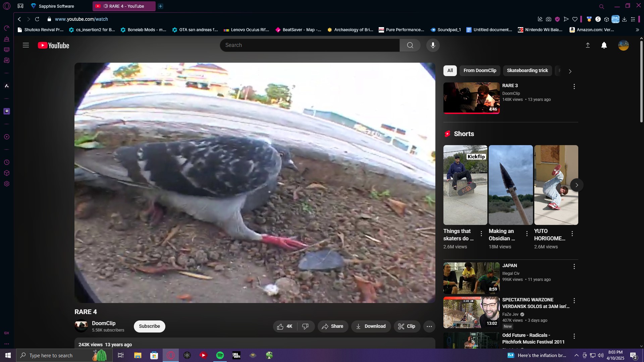Open YouTube notifications bell
The height and width of the screenshot is (362, 644).
click(x=604, y=45)
